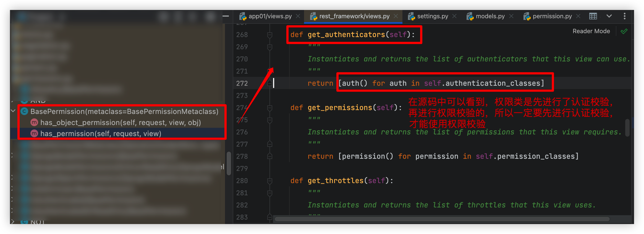
Task: Click line number 268 in gutter
Action: (x=242, y=35)
